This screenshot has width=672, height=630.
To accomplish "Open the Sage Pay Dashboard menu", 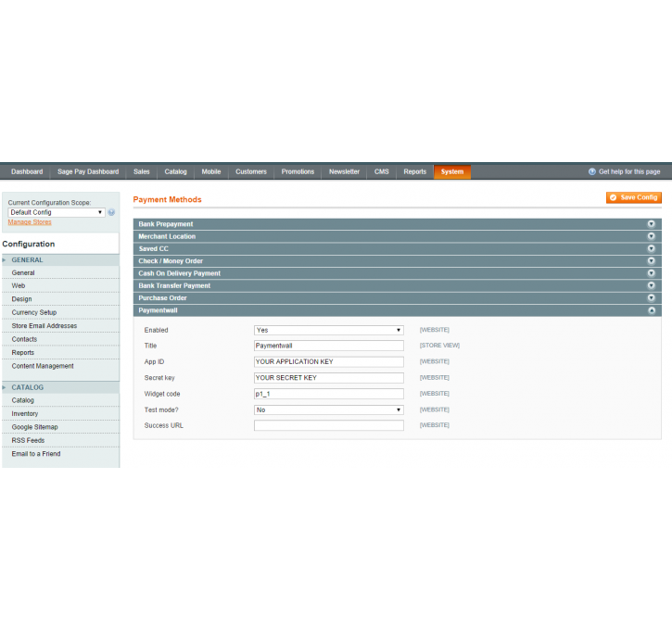I will 88,171.
